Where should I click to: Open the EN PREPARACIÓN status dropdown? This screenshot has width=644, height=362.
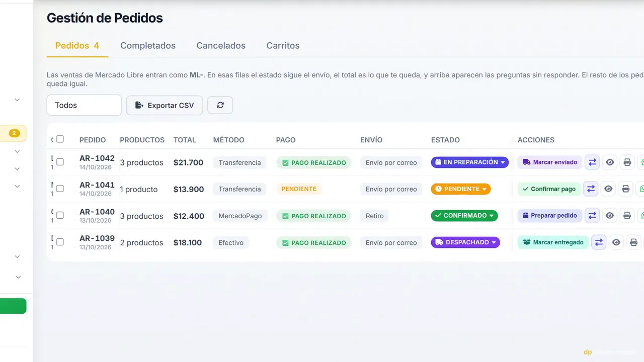coord(470,162)
